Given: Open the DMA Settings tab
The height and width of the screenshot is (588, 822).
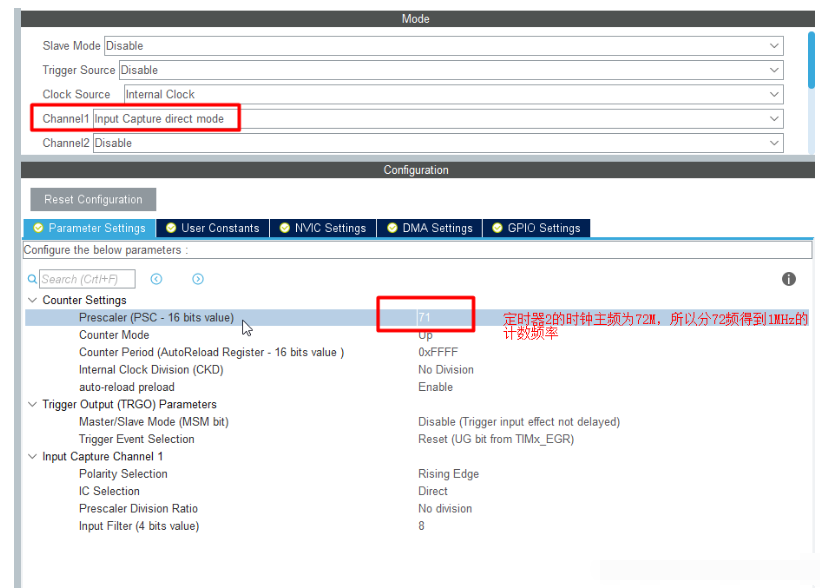Looking at the screenshot, I should pyautogui.click(x=430, y=228).
